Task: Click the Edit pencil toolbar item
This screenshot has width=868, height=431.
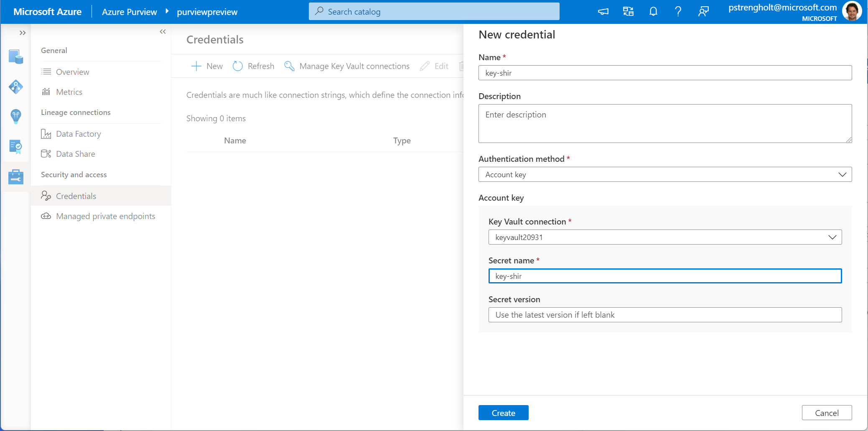Action: (434, 66)
